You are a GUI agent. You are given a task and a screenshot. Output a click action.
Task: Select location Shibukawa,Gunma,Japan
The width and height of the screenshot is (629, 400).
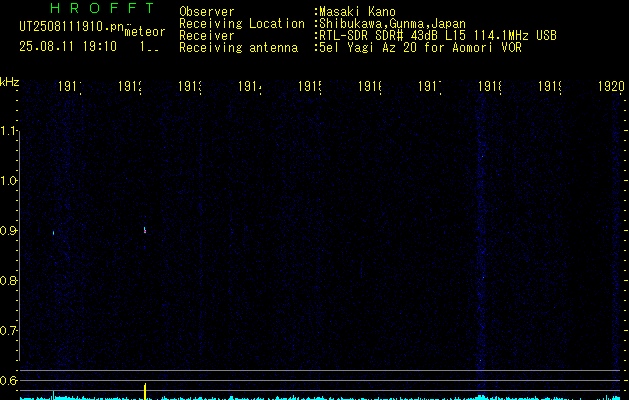392,24
